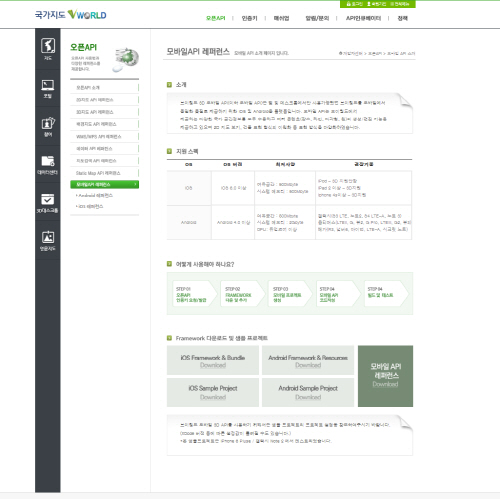Click the green bullet icon beside 소개 heading
This screenshot has height=499, width=500.
tap(169, 85)
